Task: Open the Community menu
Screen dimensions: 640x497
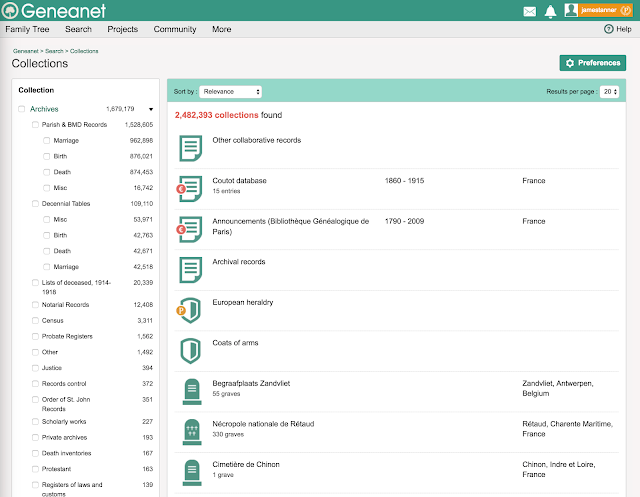Action: coord(175,29)
